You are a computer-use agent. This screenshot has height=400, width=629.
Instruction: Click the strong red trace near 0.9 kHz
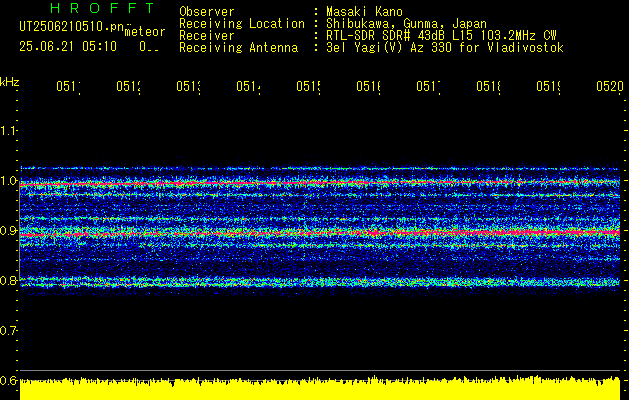(x=320, y=233)
